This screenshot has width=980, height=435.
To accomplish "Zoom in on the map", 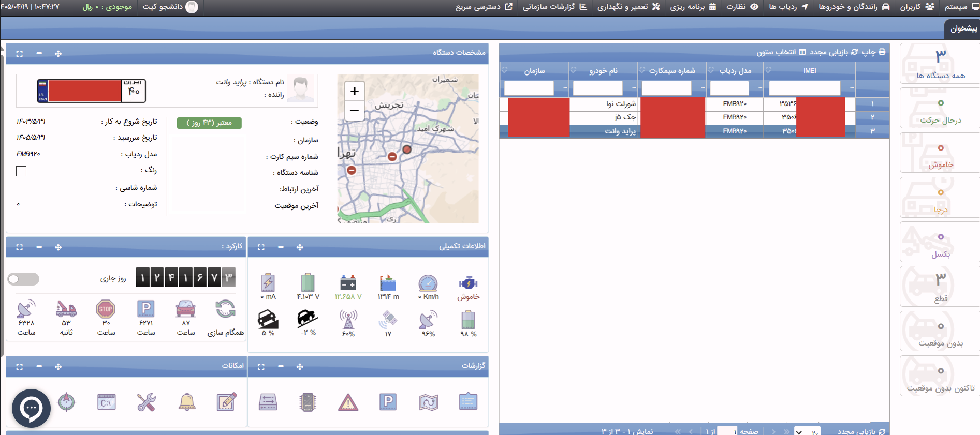I will point(355,92).
